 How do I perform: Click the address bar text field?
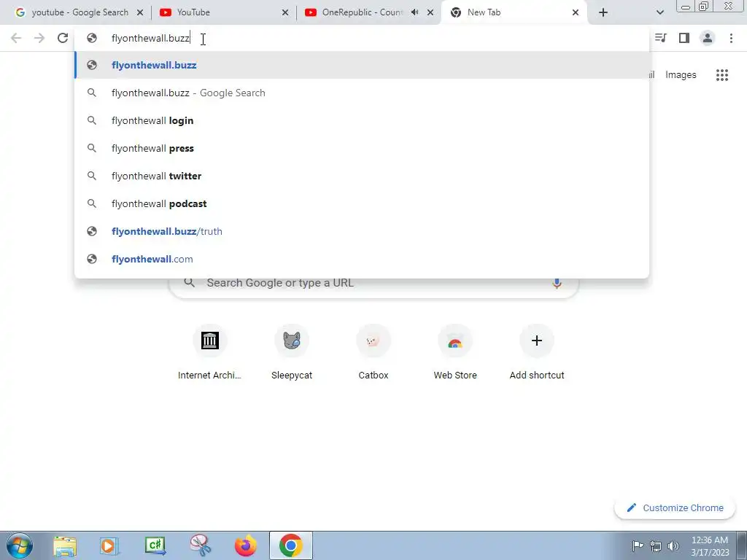(x=362, y=38)
